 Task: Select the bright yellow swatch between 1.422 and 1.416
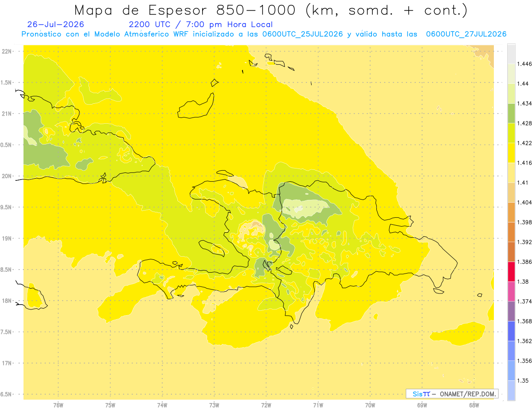tap(511, 153)
